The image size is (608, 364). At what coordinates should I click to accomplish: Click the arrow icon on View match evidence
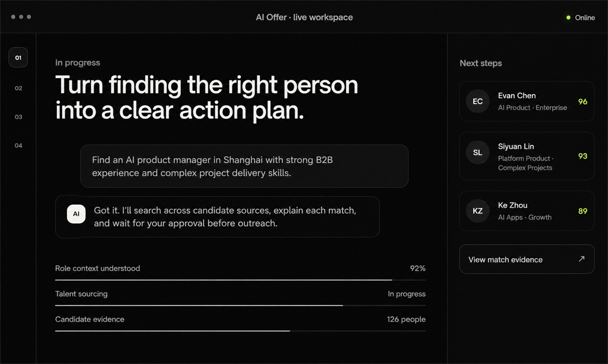pos(581,259)
